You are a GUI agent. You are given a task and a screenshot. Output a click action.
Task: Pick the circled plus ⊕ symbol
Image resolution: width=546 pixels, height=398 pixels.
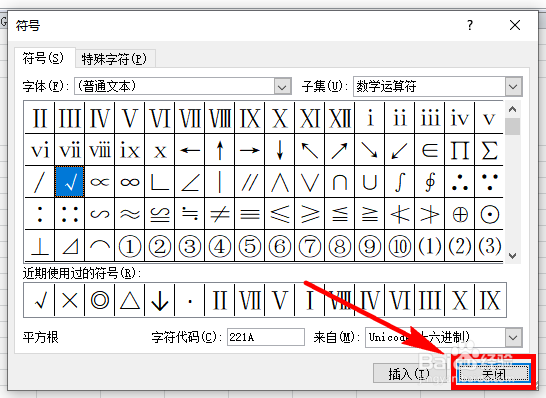pos(459,214)
